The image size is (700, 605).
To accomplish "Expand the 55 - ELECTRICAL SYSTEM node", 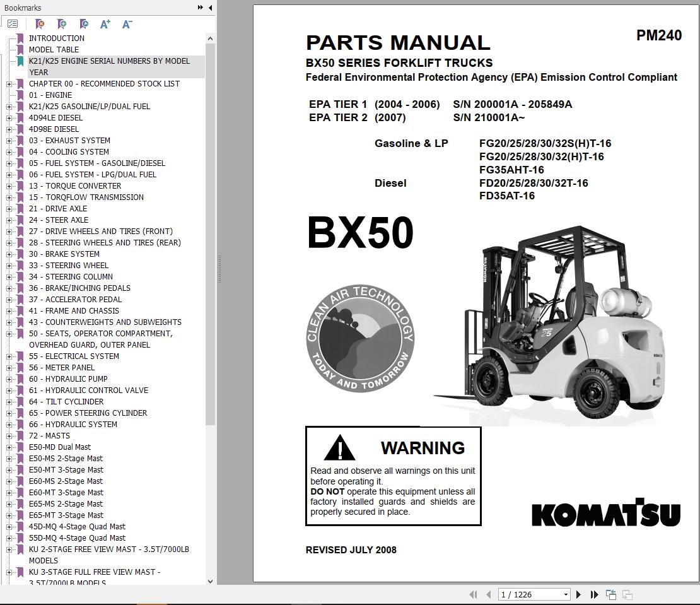I will click(9, 356).
